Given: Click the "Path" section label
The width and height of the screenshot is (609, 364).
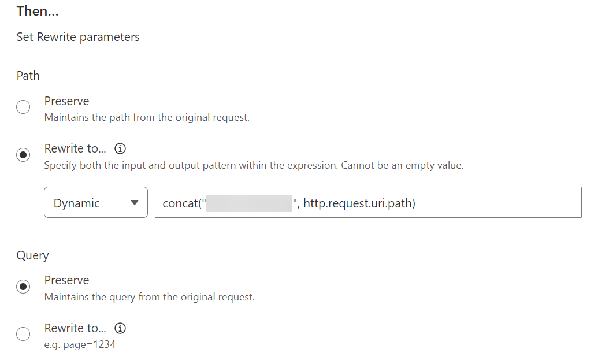Looking at the screenshot, I should 28,76.
